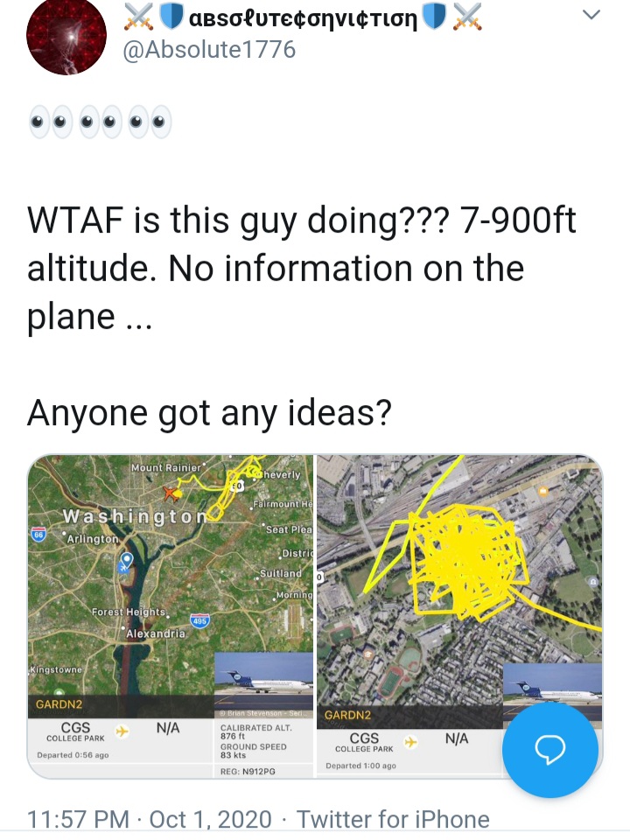The height and width of the screenshot is (840, 630).
Task: Open the right satellite flight path image
Action: coord(459,616)
